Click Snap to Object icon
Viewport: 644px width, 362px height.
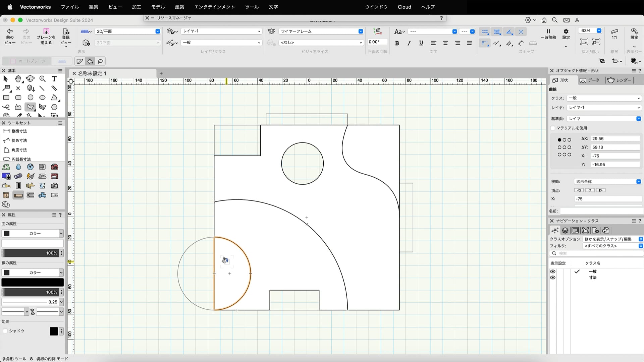point(497,32)
